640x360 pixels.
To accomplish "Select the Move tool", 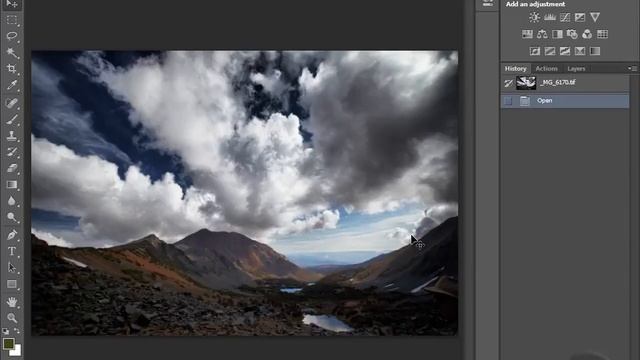I will 11,4.
